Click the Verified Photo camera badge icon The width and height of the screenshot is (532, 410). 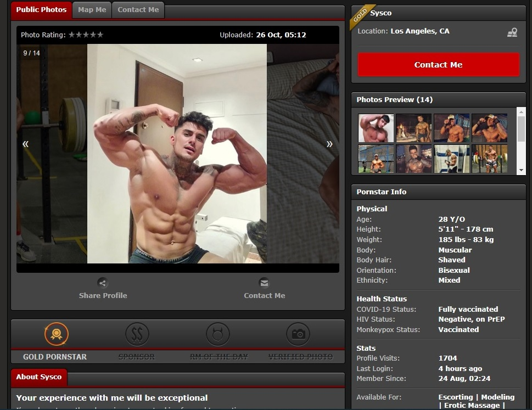click(298, 334)
